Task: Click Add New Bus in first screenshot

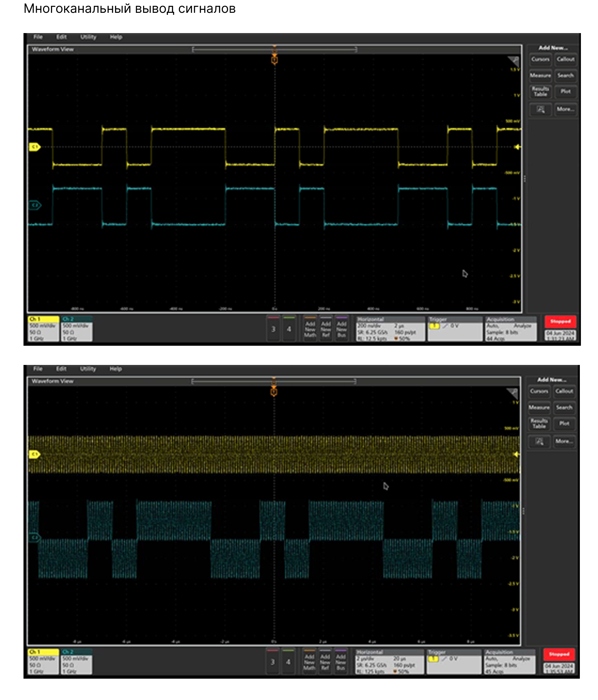Action: (x=341, y=329)
